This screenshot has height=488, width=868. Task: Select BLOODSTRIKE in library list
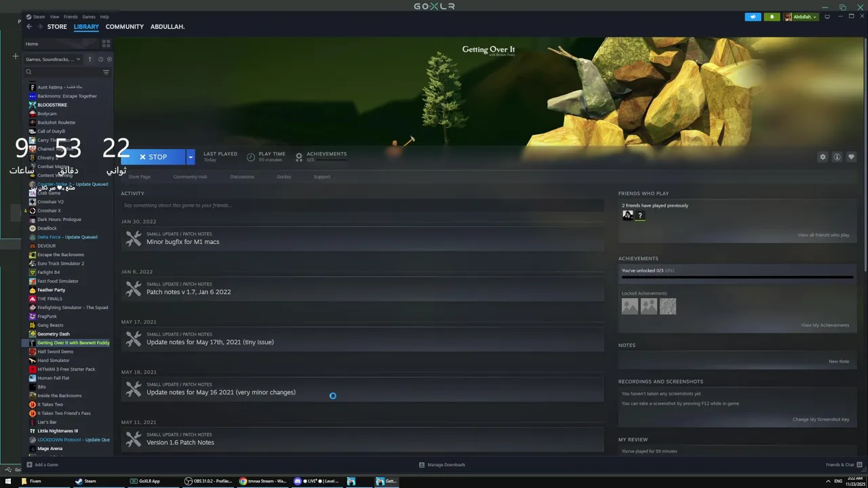pyautogui.click(x=52, y=105)
